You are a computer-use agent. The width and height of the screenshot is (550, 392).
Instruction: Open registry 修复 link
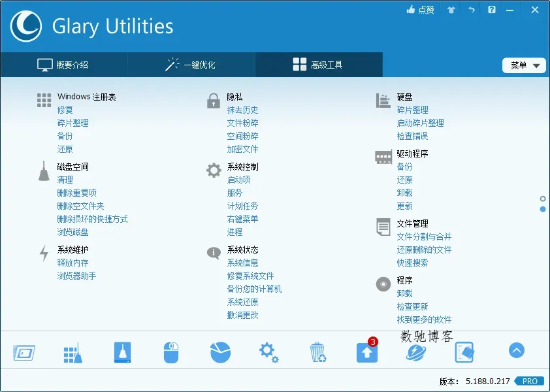tap(65, 110)
